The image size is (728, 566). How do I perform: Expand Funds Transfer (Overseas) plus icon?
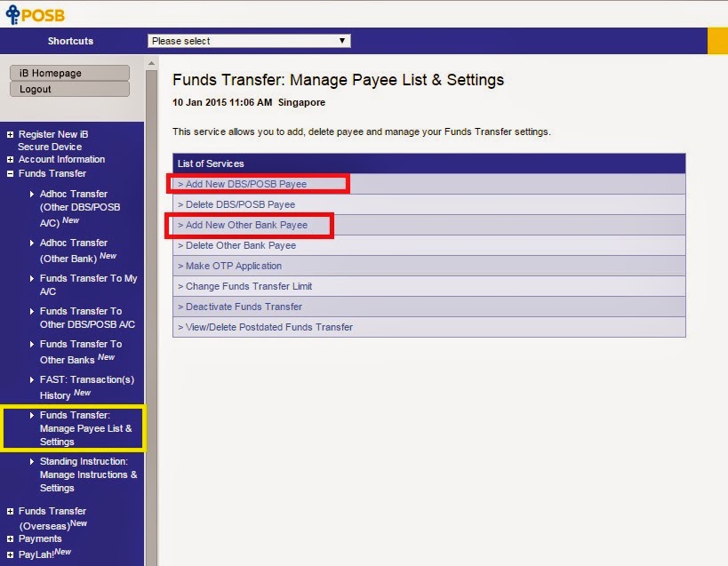click(10, 511)
